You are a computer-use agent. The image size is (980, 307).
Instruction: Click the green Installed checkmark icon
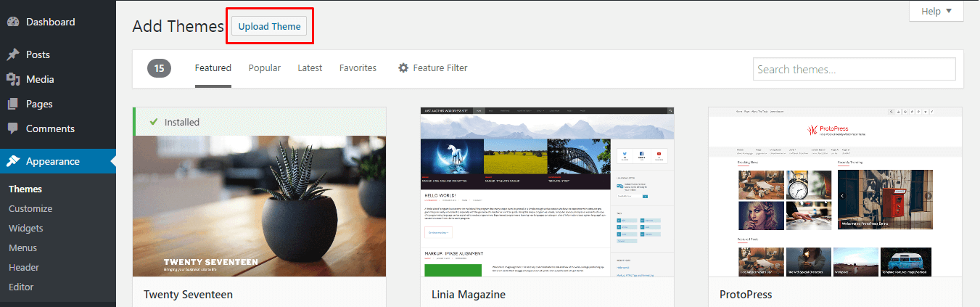point(153,122)
